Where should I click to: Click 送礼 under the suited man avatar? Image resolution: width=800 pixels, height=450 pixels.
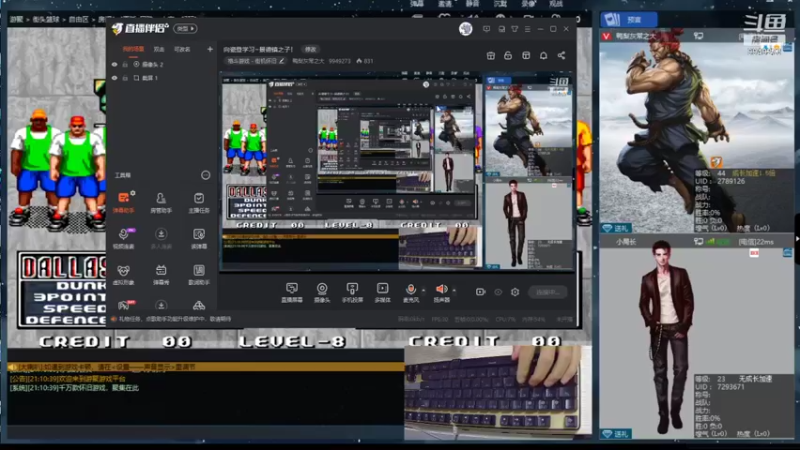616,434
